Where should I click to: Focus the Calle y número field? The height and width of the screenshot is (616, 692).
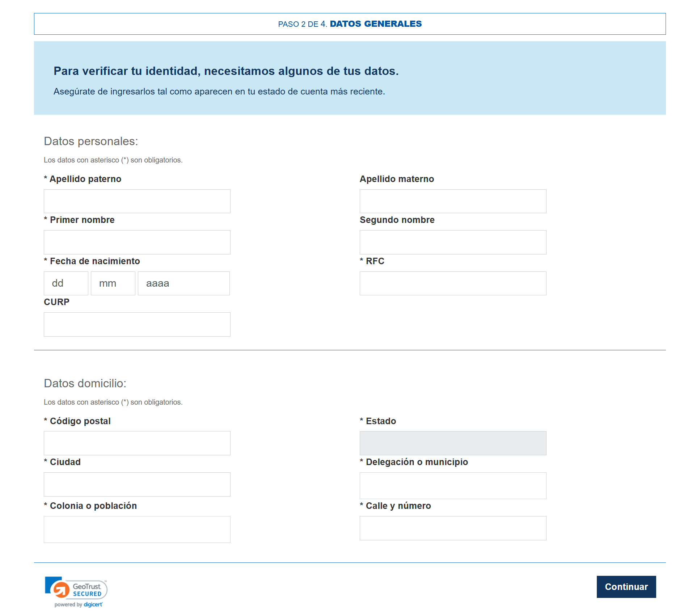[452, 528]
